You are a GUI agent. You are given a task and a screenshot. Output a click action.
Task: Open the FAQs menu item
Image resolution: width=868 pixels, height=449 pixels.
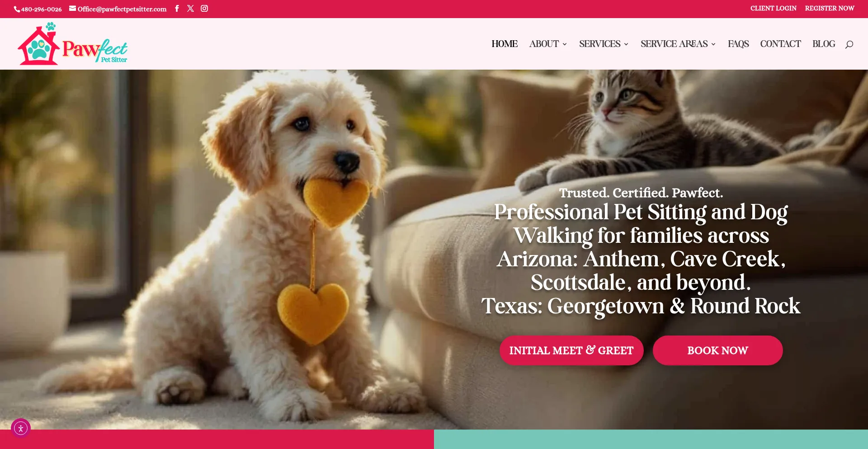[x=738, y=44]
